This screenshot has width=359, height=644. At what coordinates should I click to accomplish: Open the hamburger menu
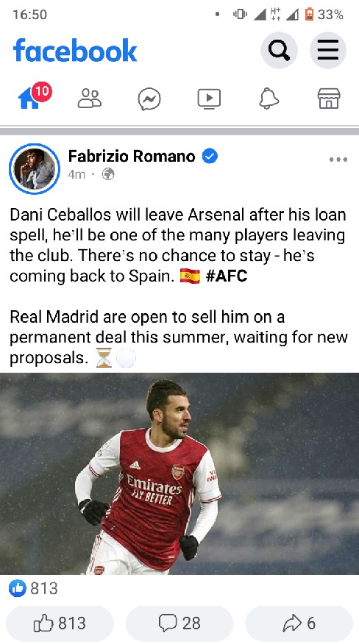[328, 51]
